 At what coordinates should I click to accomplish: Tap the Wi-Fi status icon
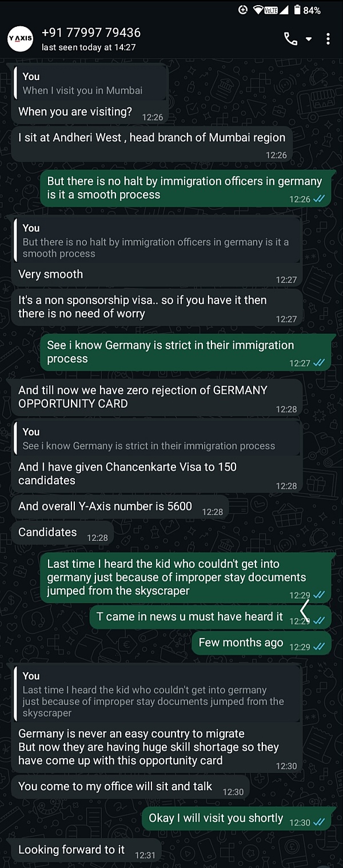coord(258,10)
